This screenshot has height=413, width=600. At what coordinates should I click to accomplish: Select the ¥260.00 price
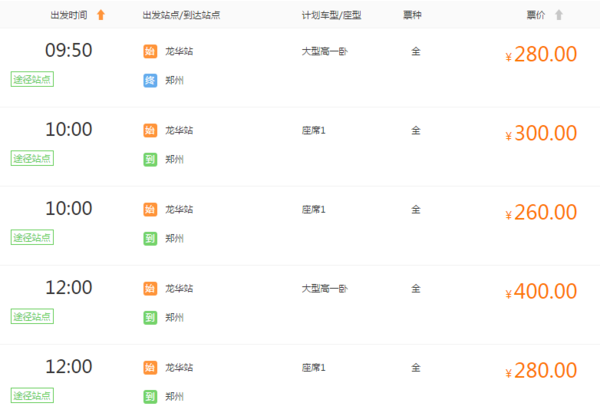click(541, 212)
